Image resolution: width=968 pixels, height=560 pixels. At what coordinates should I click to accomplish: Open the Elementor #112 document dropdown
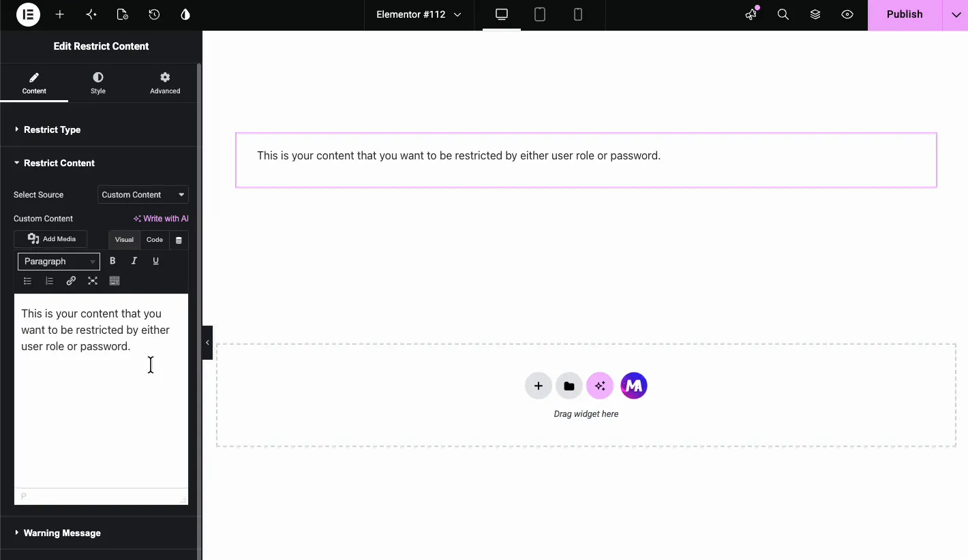419,14
